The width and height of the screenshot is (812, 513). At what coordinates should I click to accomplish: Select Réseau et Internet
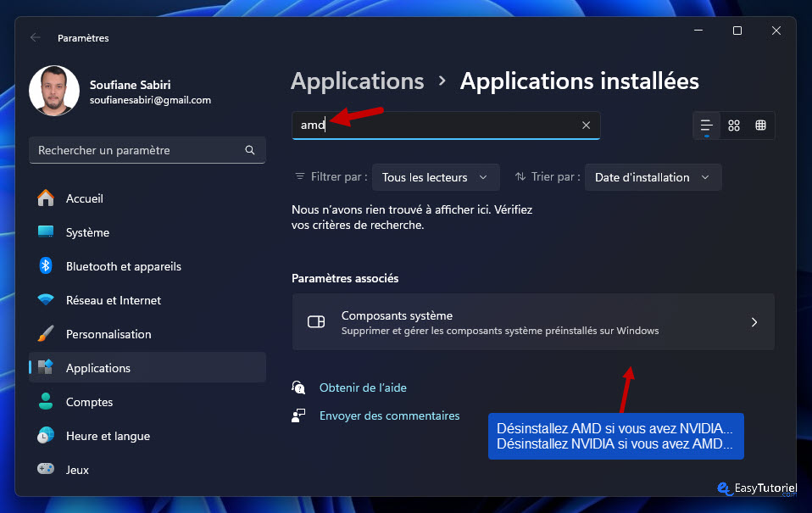(147, 300)
